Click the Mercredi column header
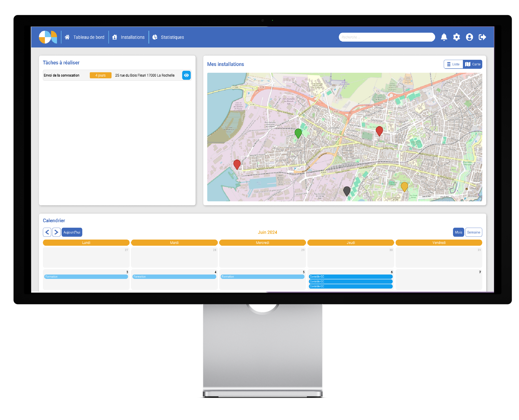519x420 pixels. point(262,242)
